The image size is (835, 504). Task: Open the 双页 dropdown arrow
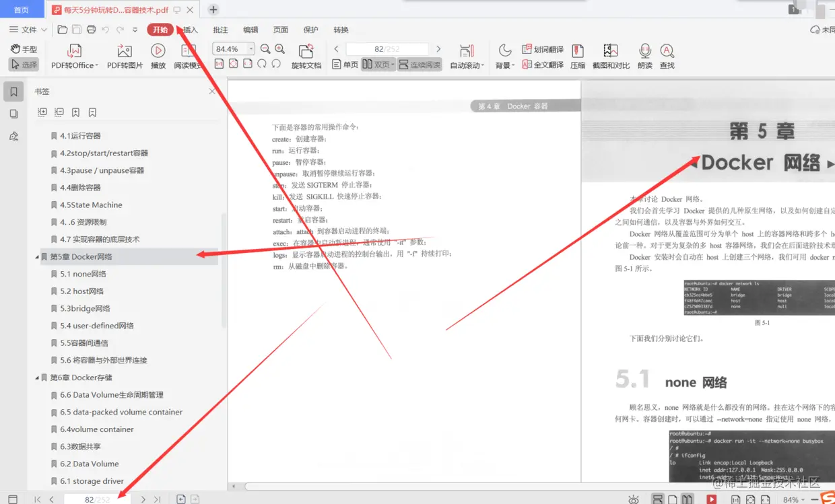[392, 65]
